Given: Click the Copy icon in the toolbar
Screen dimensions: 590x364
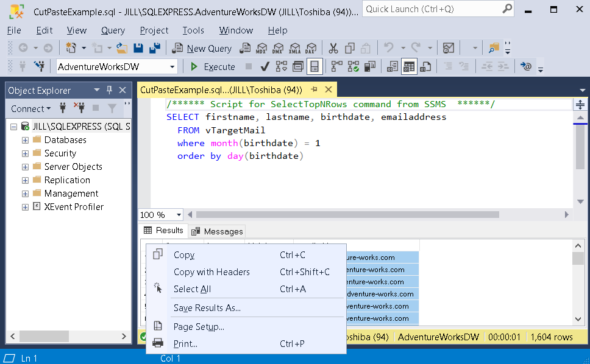Looking at the screenshot, I should [x=350, y=48].
